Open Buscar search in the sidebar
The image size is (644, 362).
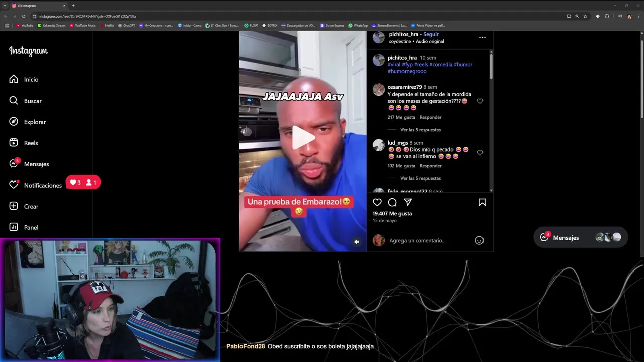click(x=25, y=101)
